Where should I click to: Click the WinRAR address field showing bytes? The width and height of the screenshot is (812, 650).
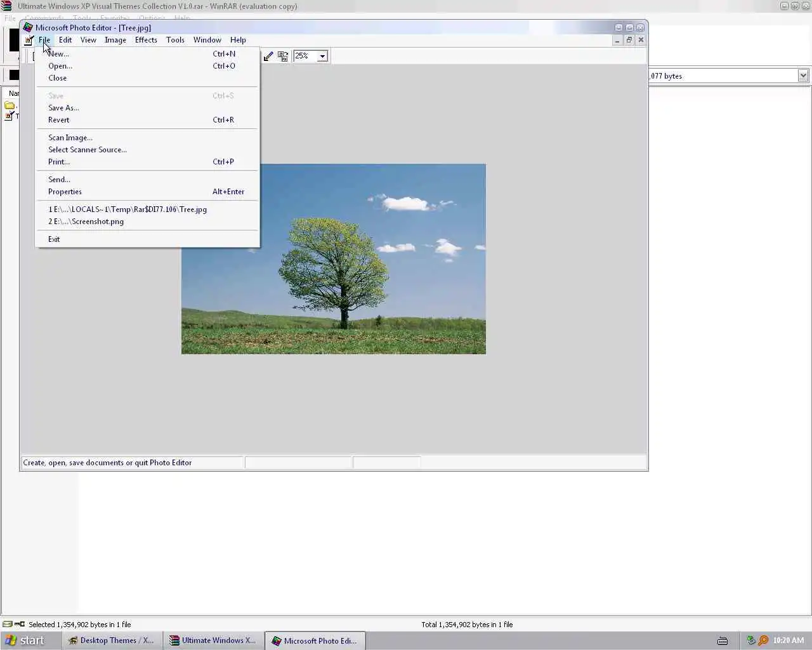(723, 76)
